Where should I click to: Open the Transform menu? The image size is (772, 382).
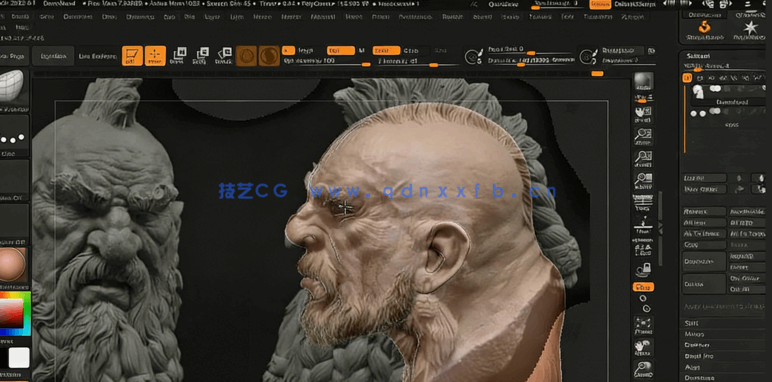(597, 17)
